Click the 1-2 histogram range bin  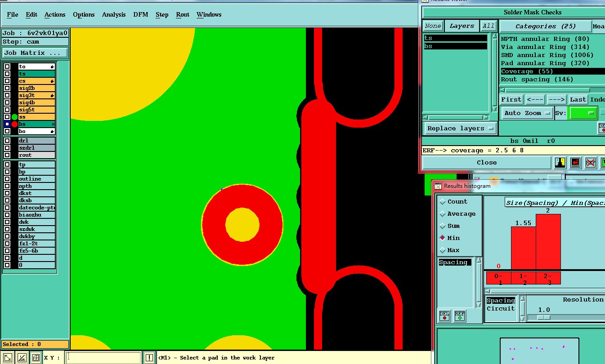click(x=523, y=278)
